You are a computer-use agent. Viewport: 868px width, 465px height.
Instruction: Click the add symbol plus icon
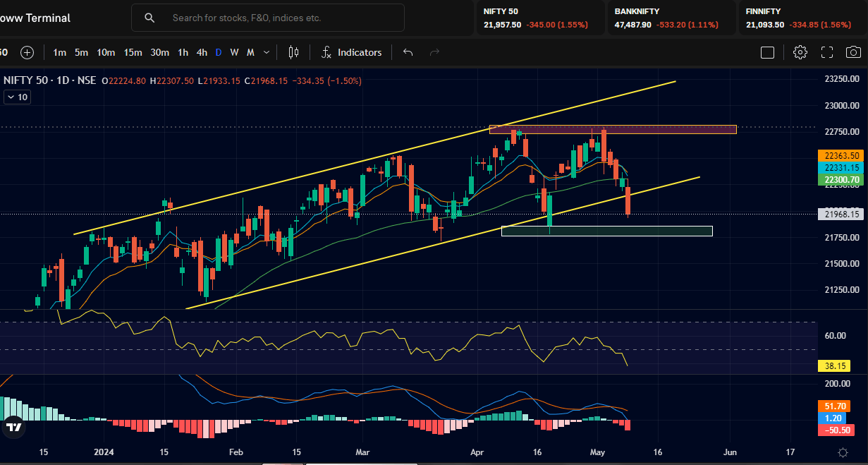point(27,52)
